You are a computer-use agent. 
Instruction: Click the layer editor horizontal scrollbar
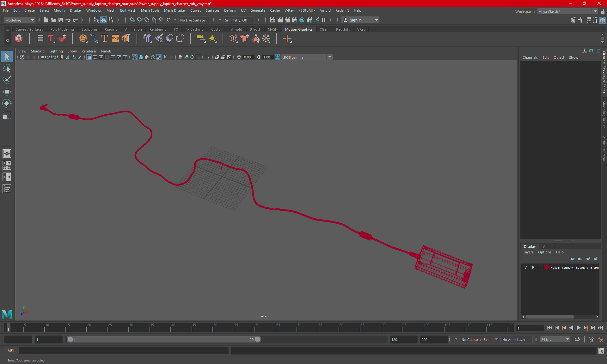[x=549, y=317]
